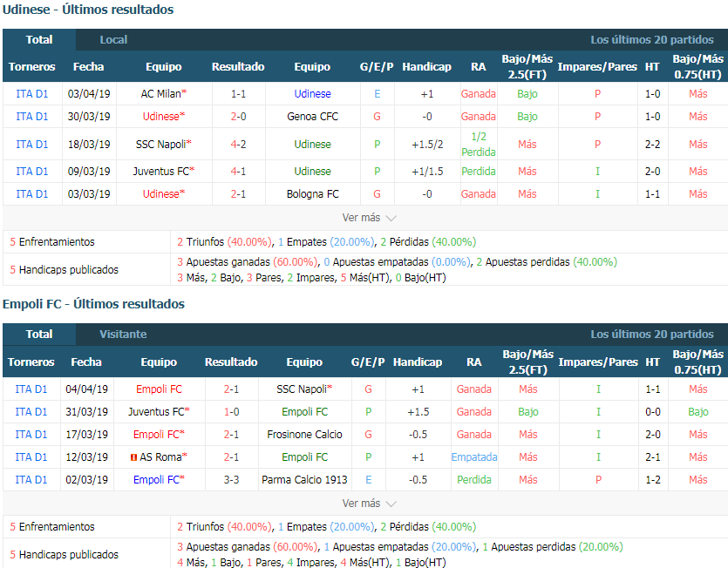Open the 1-1 result of AC Milan vs Udinese
The height and width of the screenshot is (568, 728).
click(x=238, y=94)
